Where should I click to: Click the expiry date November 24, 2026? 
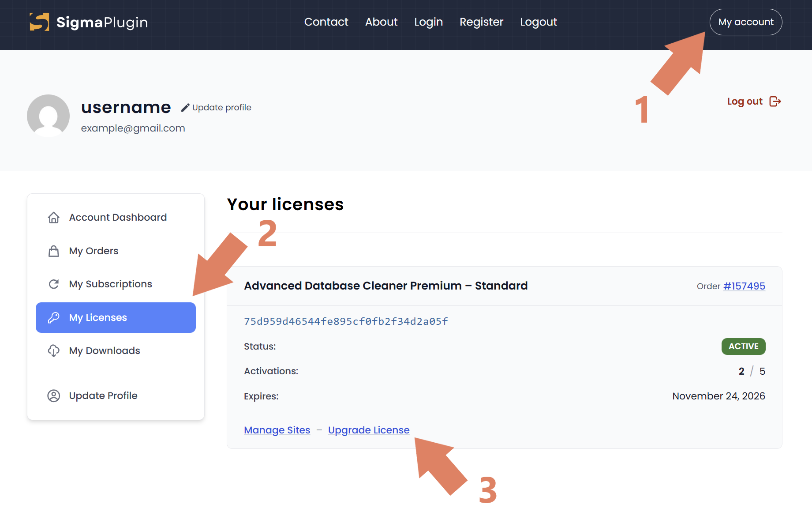(x=719, y=396)
